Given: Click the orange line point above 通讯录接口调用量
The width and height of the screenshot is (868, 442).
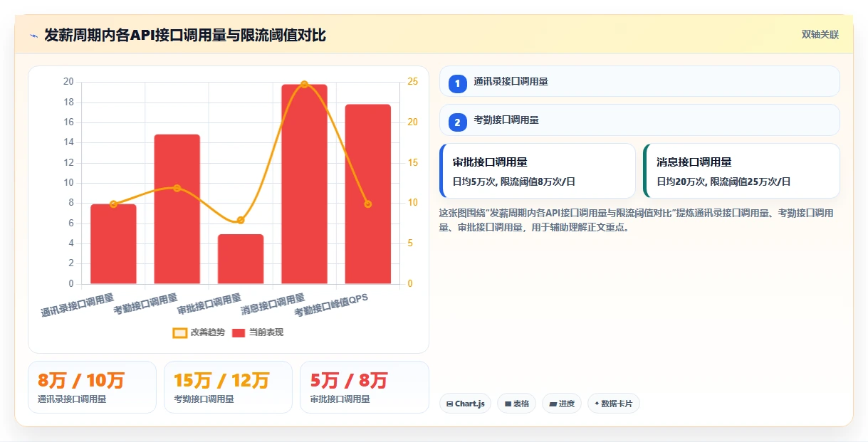Looking at the screenshot, I should pyautogui.click(x=113, y=204).
